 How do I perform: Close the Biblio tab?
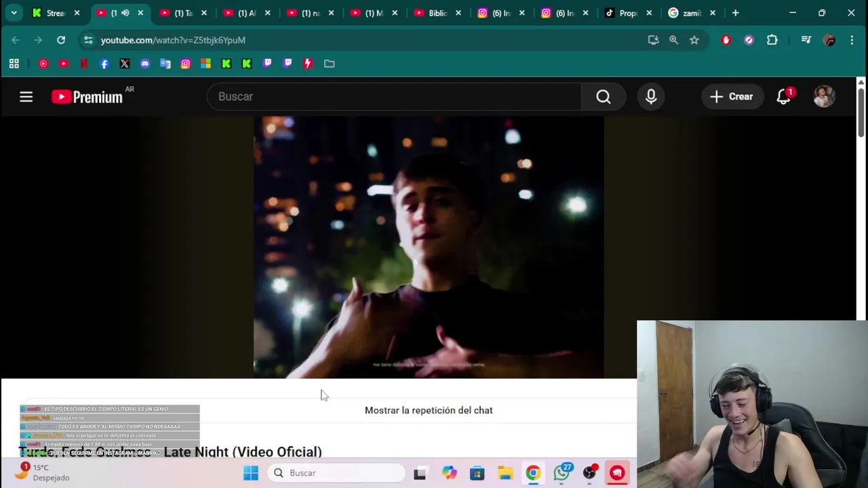[x=458, y=13]
